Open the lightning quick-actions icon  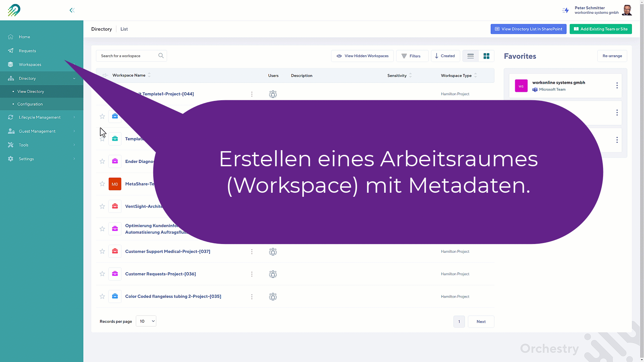tap(566, 10)
